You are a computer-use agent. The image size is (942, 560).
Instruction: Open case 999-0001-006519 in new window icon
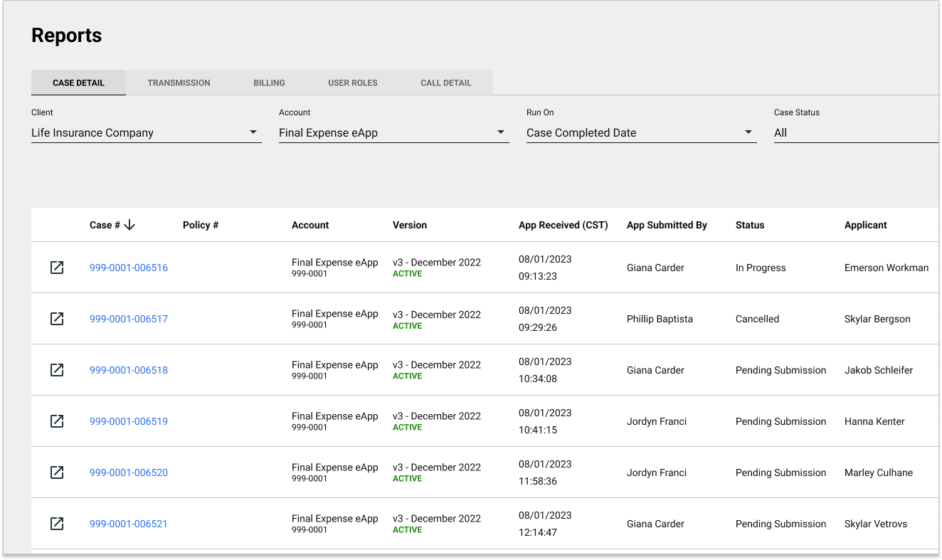pyautogui.click(x=57, y=421)
